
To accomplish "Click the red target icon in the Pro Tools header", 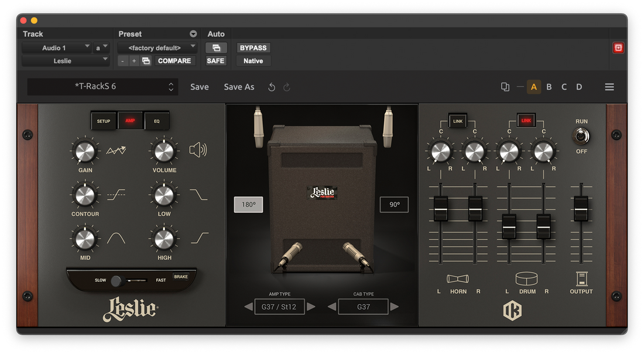I will [x=618, y=47].
